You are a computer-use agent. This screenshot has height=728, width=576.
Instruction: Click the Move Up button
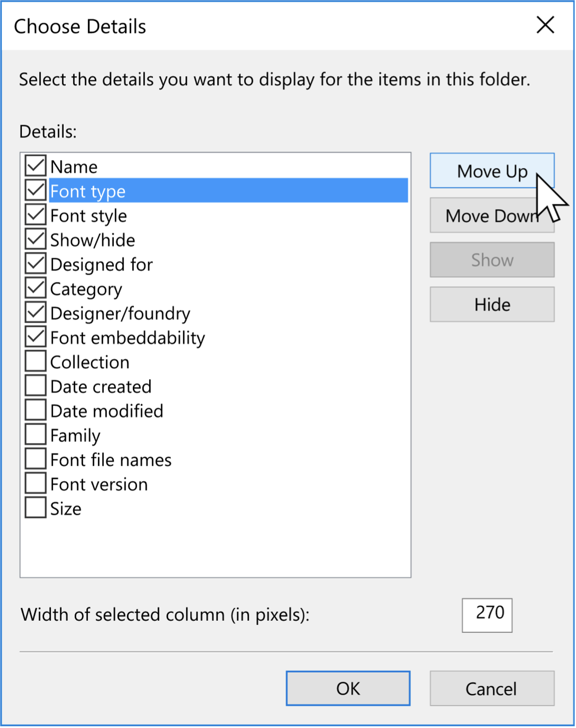[x=492, y=171]
